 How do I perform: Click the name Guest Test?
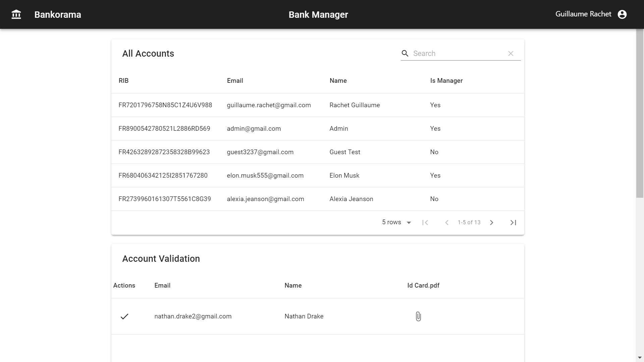[345, 152]
